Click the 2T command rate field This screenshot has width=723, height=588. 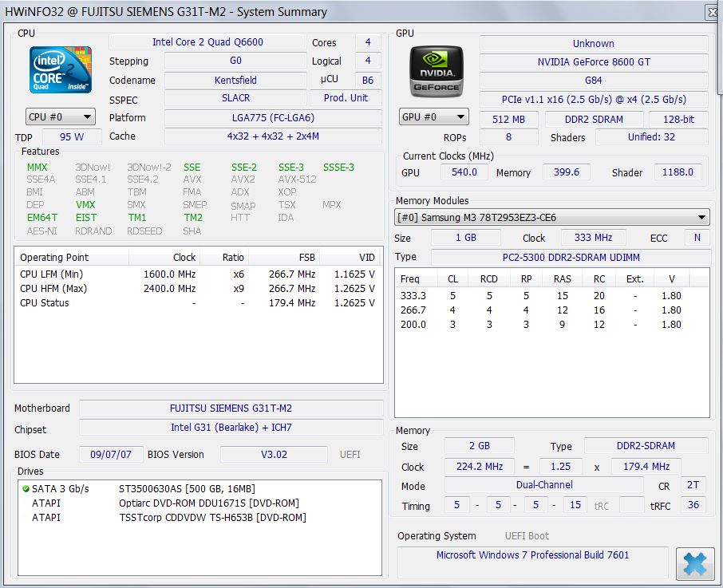point(693,485)
